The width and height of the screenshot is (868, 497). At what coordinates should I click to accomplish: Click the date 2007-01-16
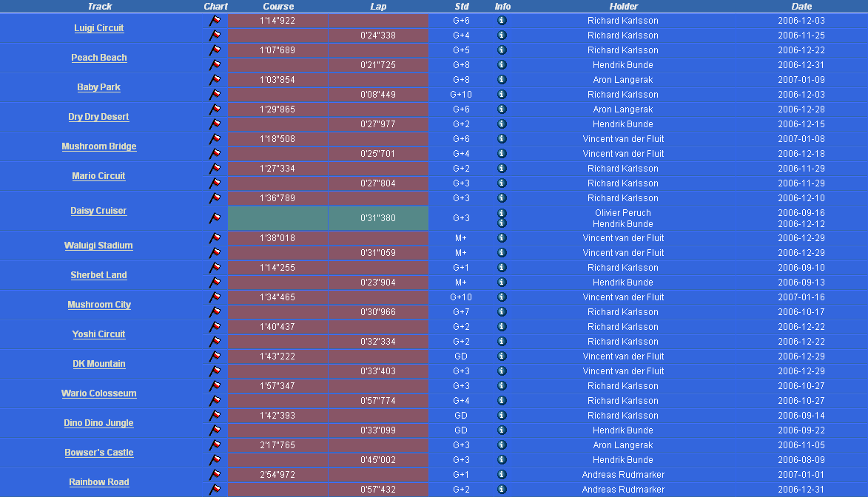(801, 297)
